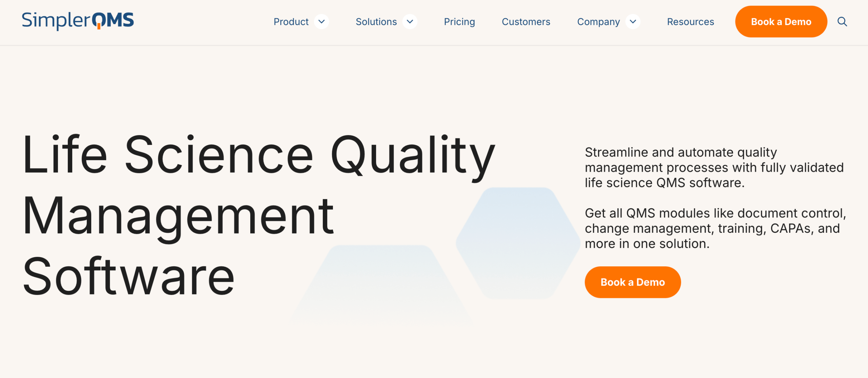
Task: Click the orange-accented Q in the logo
Action: 98,21
